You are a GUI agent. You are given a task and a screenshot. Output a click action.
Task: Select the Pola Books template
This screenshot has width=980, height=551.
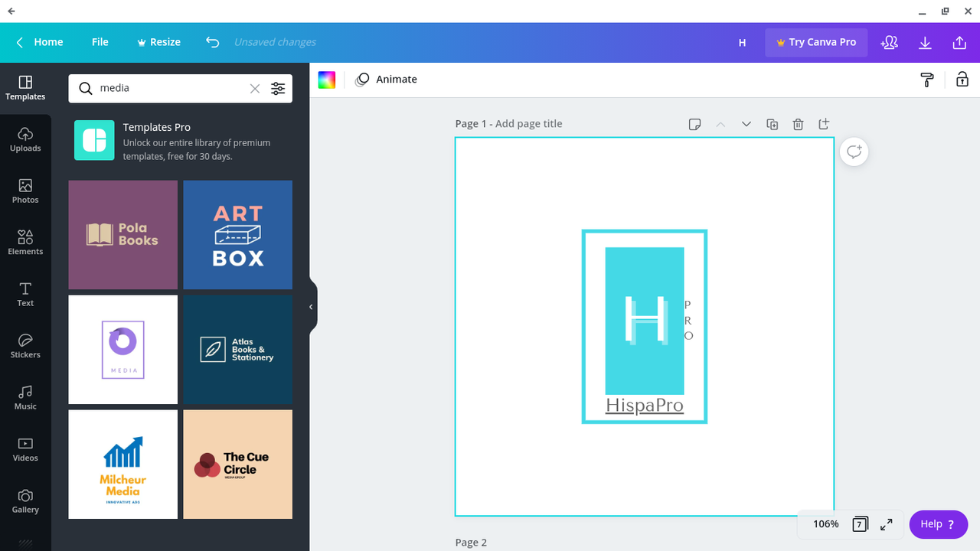tap(123, 235)
